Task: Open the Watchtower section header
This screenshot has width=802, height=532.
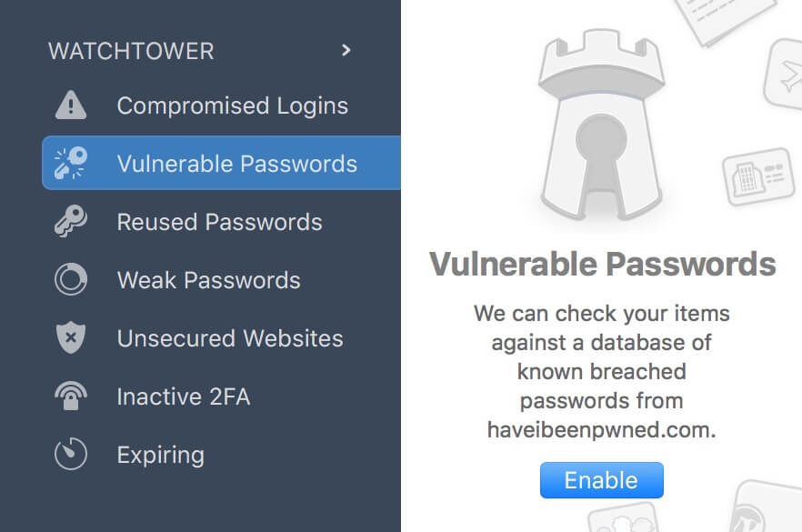Action: click(x=132, y=51)
